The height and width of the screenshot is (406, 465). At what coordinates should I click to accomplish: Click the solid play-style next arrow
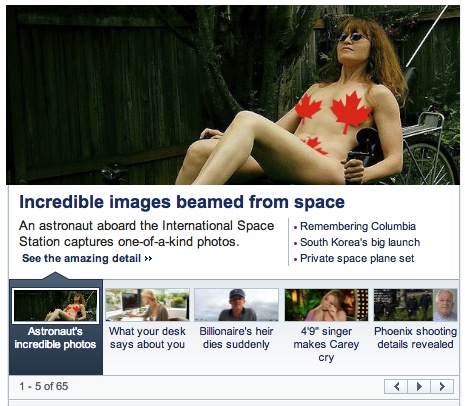(x=419, y=386)
